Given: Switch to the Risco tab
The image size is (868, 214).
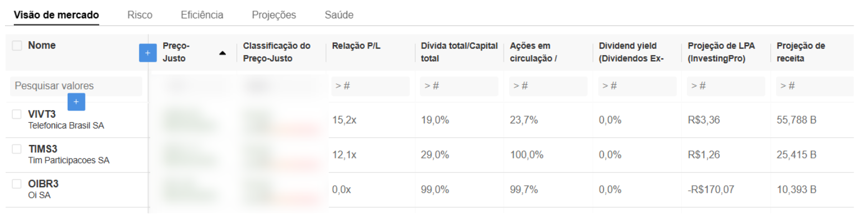Looking at the screenshot, I should click(140, 15).
